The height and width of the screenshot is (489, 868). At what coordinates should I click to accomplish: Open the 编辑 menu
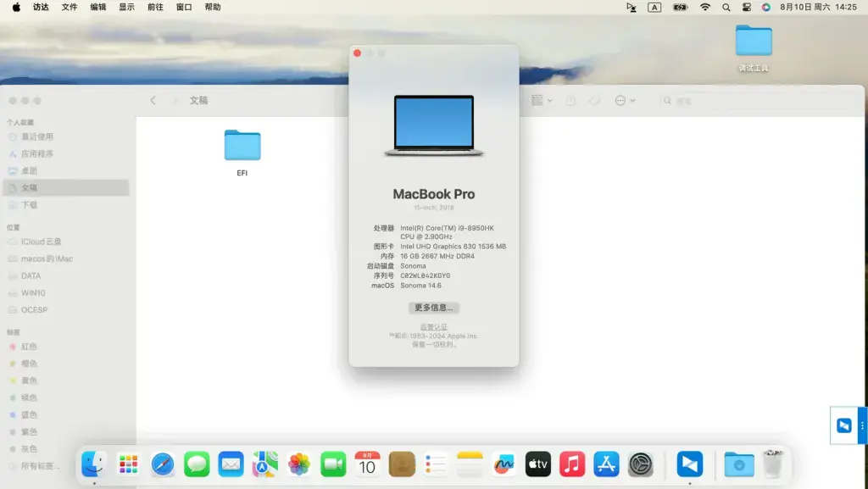pos(98,7)
